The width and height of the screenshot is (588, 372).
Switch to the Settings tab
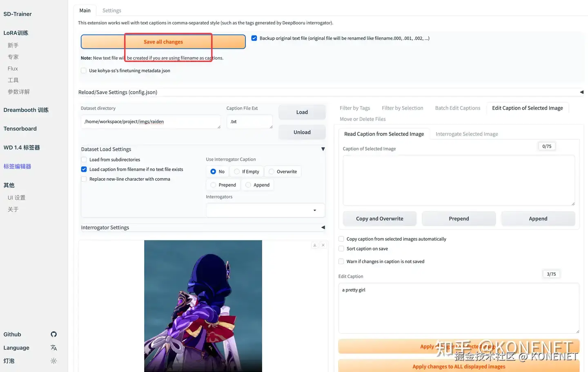click(111, 11)
